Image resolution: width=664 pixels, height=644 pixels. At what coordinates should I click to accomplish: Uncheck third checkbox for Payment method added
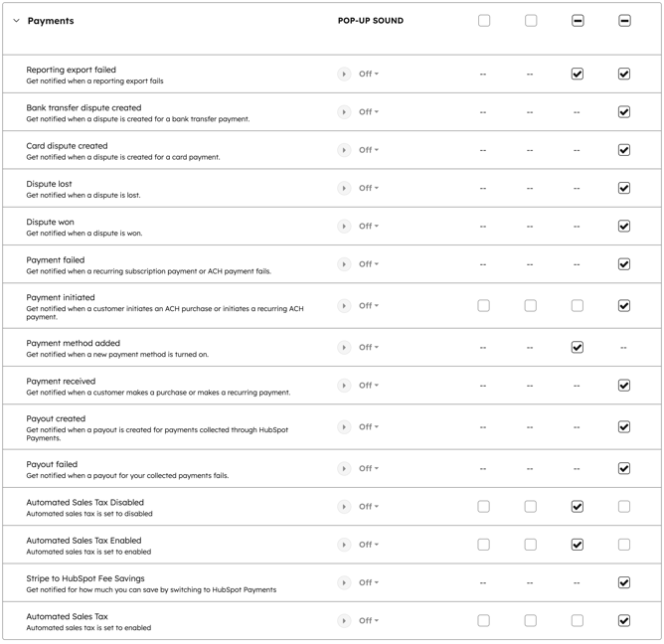click(x=578, y=348)
